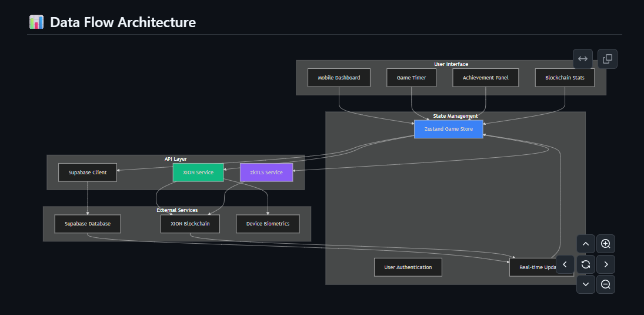Copy the diagram with the copy icon
Screen dimensions: 644x315
608,59
